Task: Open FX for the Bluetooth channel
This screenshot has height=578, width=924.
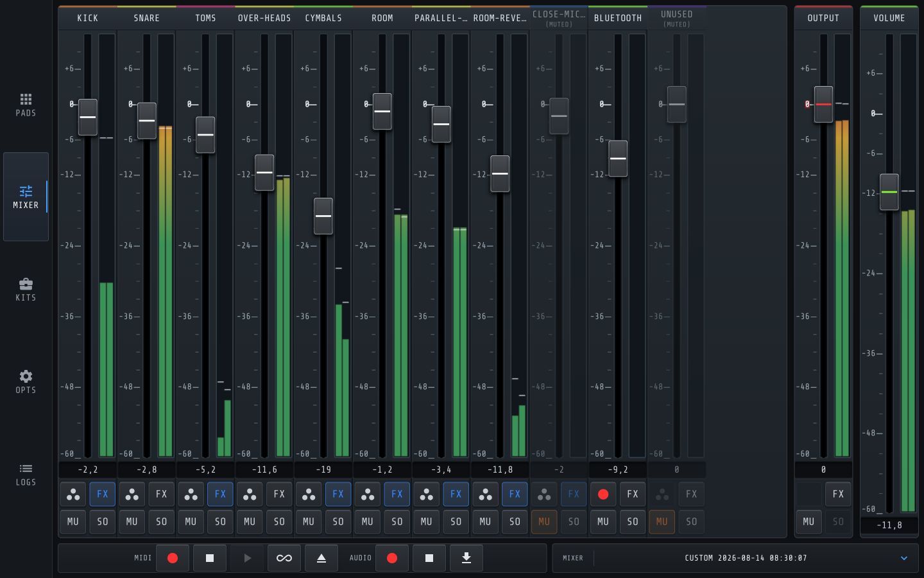Action: pos(633,495)
